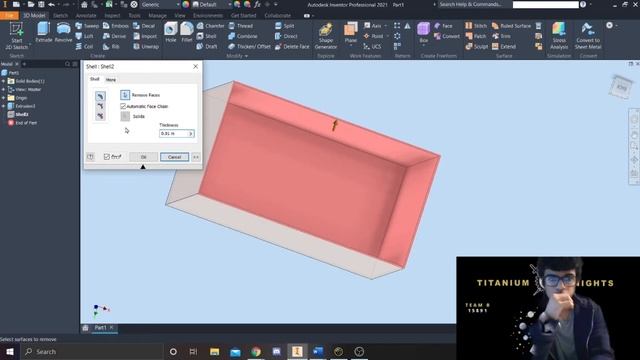Choose the Loft tool

coord(84,36)
